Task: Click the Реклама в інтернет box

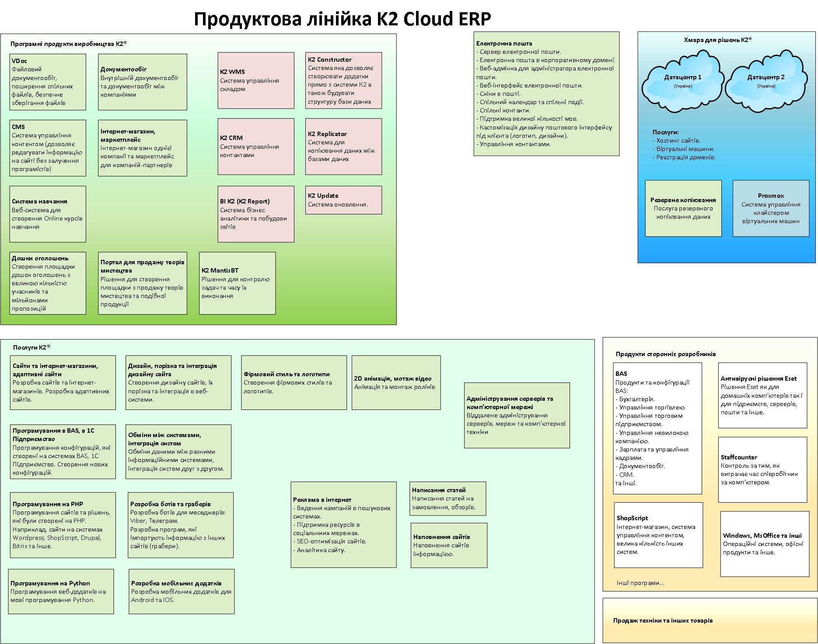Action: (344, 525)
